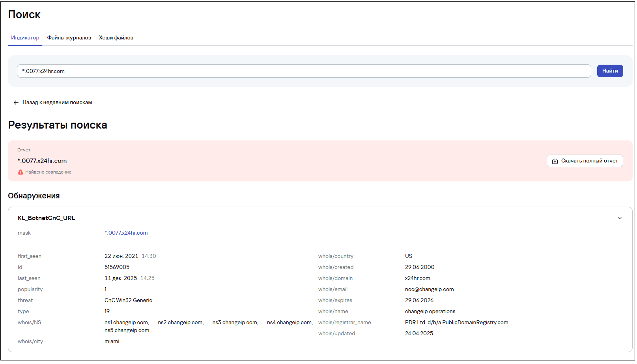Select the popularity field label
Screen dimensions: 637x364
click(30, 289)
